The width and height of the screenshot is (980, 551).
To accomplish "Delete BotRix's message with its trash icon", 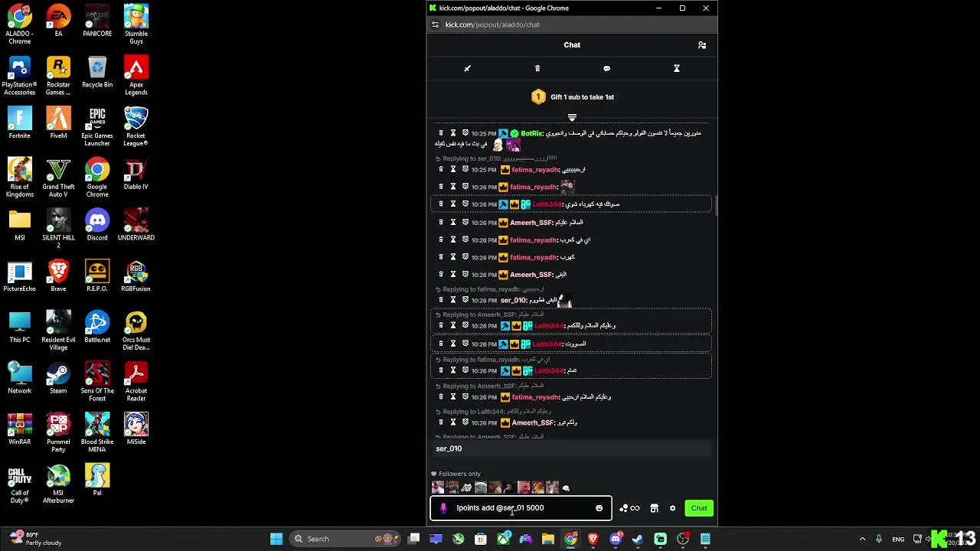I will pyautogui.click(x=441, y=133).
